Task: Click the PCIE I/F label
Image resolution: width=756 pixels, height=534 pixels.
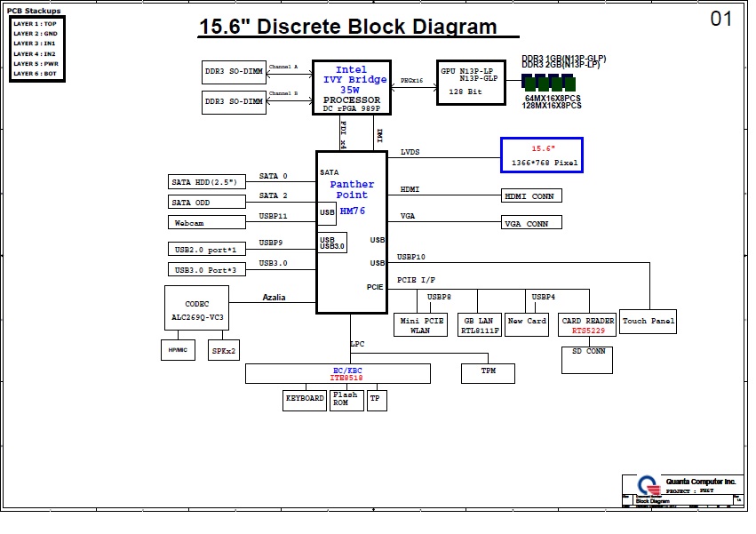Action: [416, 280]
